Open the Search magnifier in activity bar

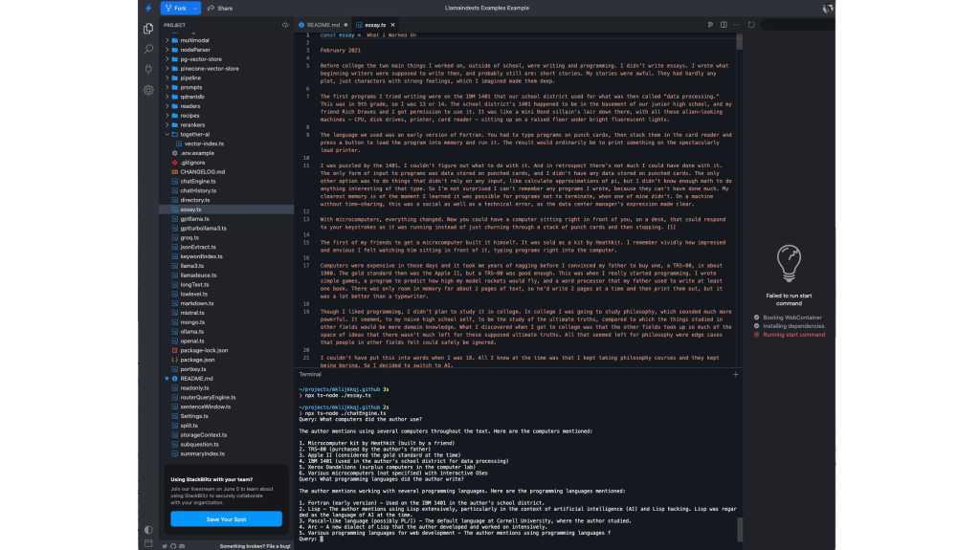point(148,49)
